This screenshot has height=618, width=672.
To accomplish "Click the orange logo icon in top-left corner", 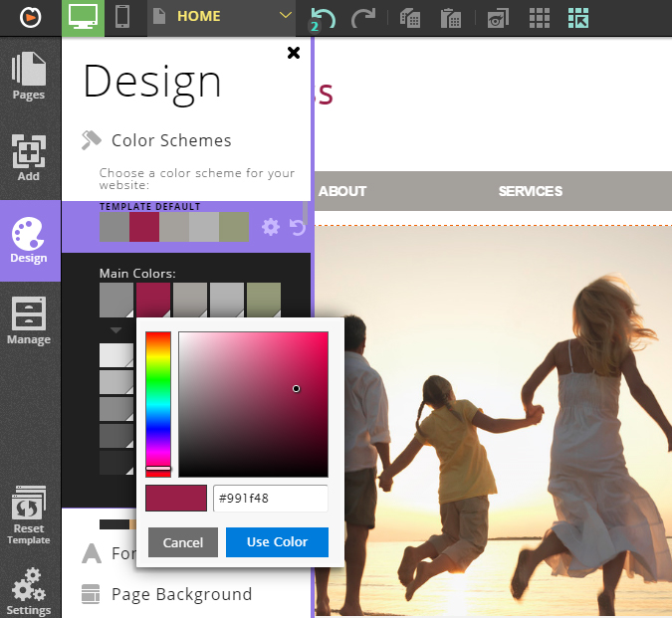I will pyautogui.click(x=31, y=18).
